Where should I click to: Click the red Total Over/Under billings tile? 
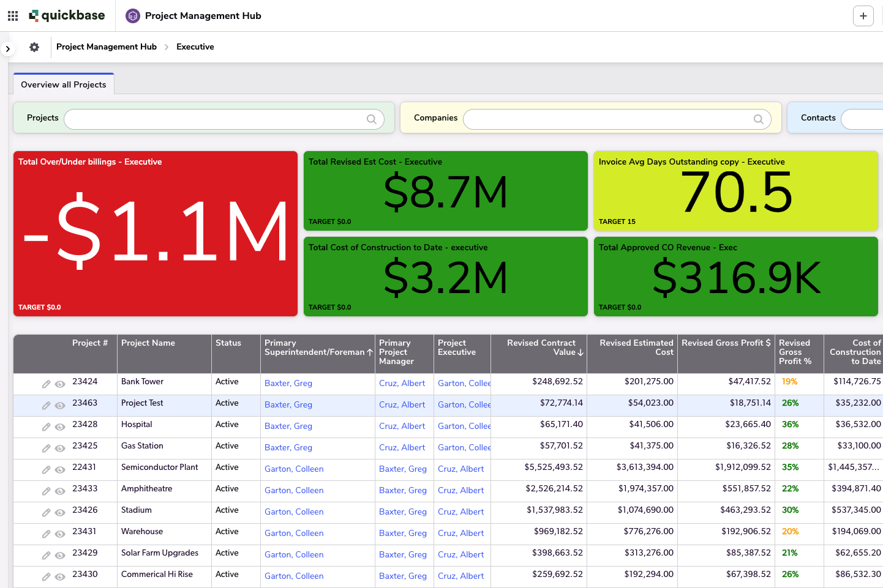(156, 234)
